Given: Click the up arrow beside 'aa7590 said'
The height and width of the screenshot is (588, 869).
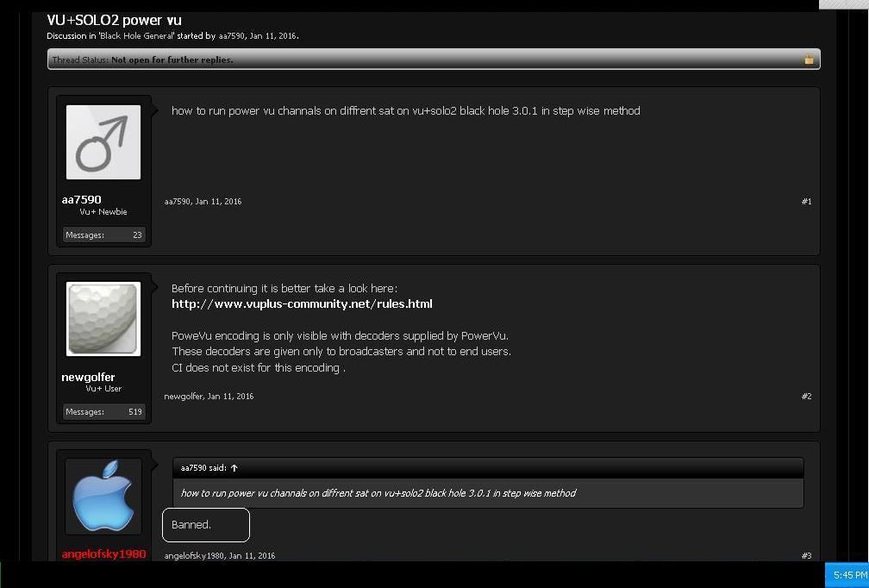Looking at the screenshot, I should (x=234, y=468).
